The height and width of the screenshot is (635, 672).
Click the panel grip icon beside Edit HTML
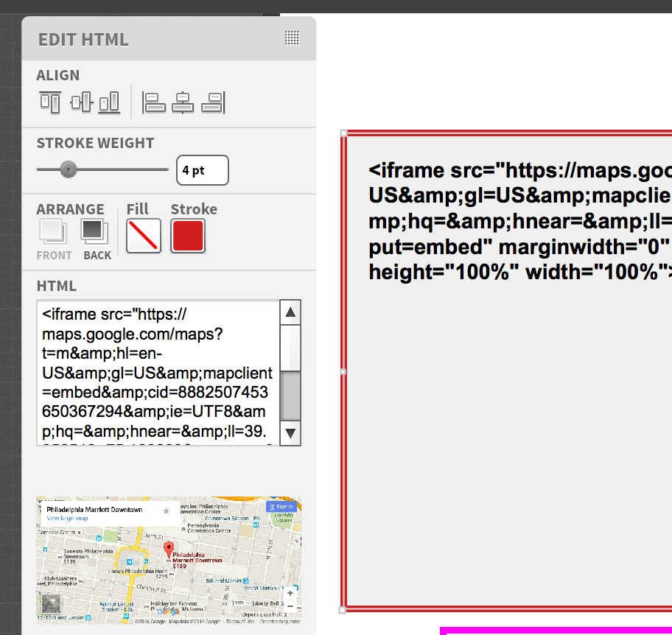click(292, 38)
